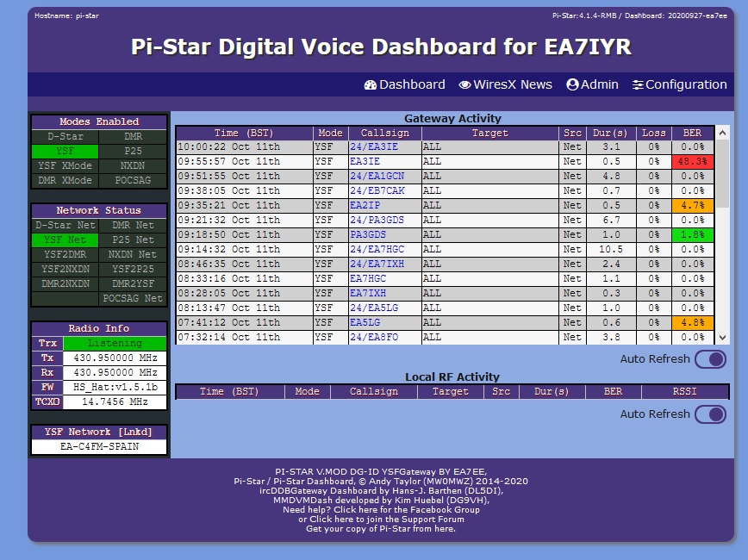Open callsign link 24/PA3GDS

pyautogui.click(x=377, y=220)
